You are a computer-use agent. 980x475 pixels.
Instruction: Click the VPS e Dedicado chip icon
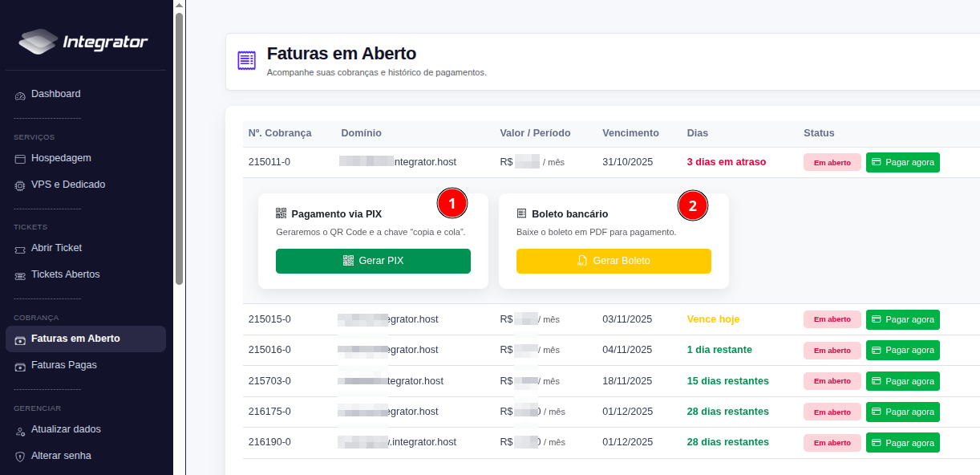pos(20,185)
